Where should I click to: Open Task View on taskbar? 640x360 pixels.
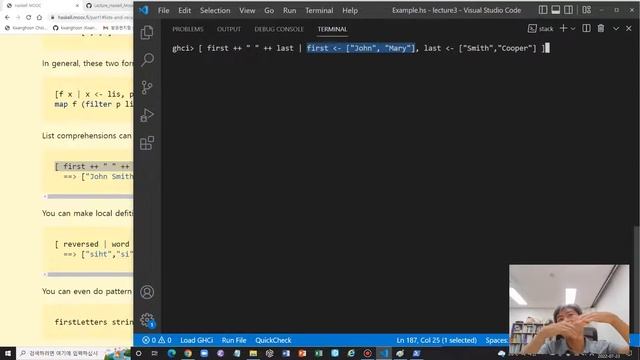[155, 353]
